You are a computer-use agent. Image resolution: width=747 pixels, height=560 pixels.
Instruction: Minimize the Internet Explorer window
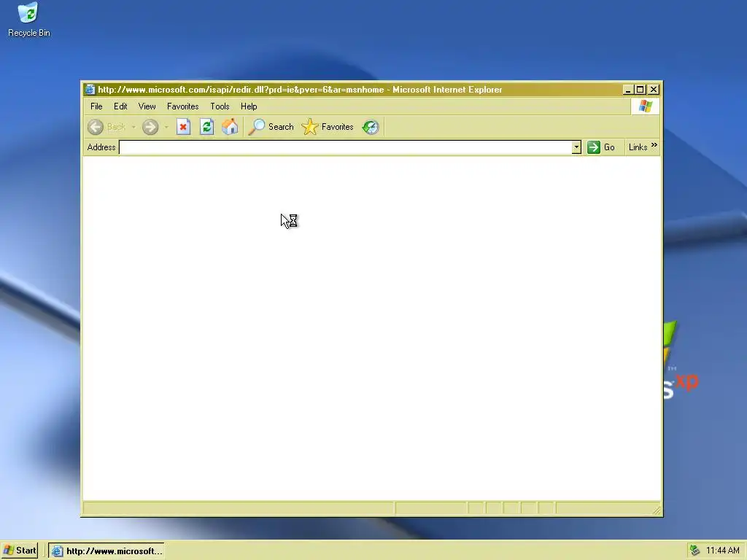pyautogui.click(x=628, y=90)
